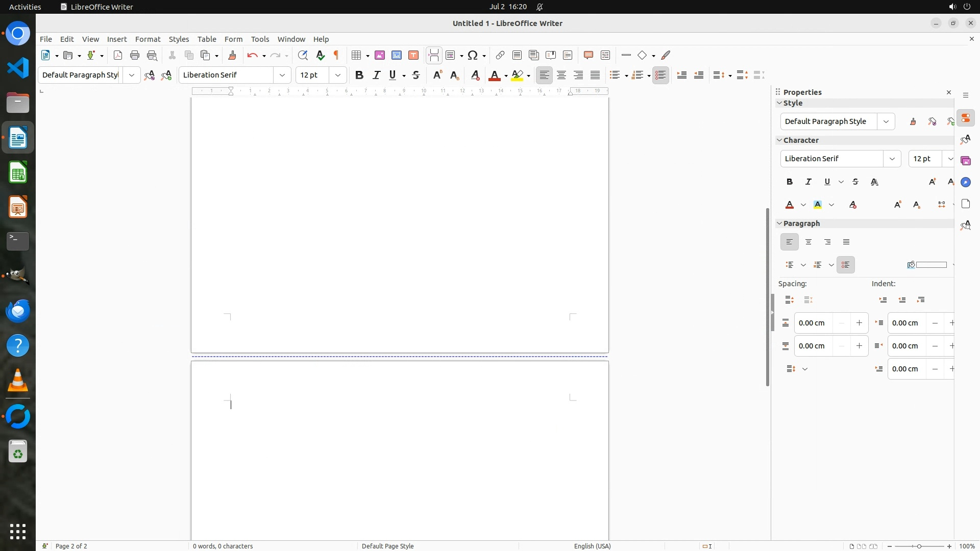Click the Insert Hyperlink icon

500,55
